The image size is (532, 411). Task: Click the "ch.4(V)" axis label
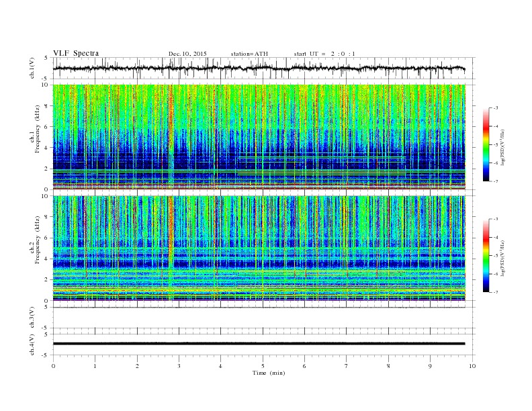pos(32,345)
